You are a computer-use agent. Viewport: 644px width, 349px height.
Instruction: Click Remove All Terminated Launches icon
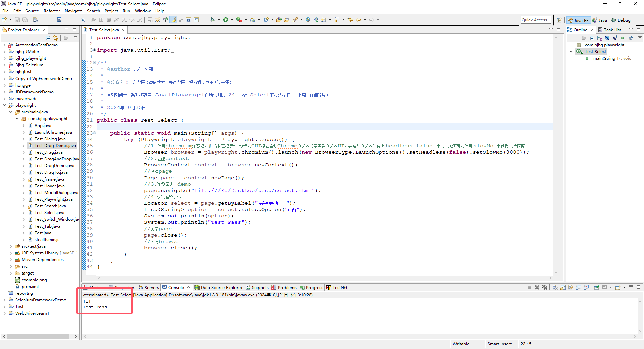(545, 287)
